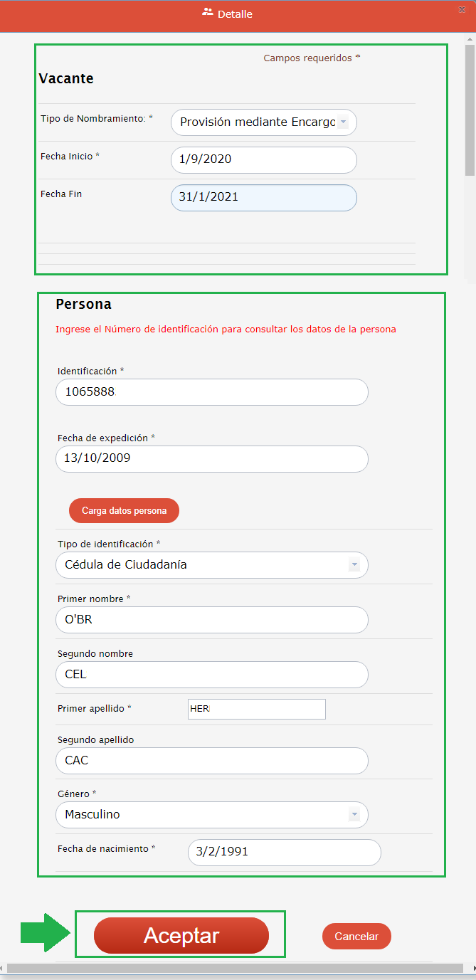Focus the Fecha Fin date field
Screen dimensions: 476x980
click(x=263, y=198)
